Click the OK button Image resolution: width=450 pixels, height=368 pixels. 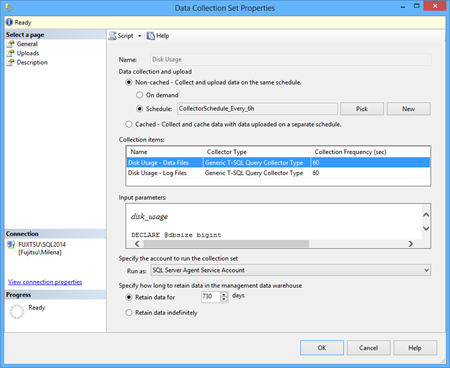pos(322,348)
